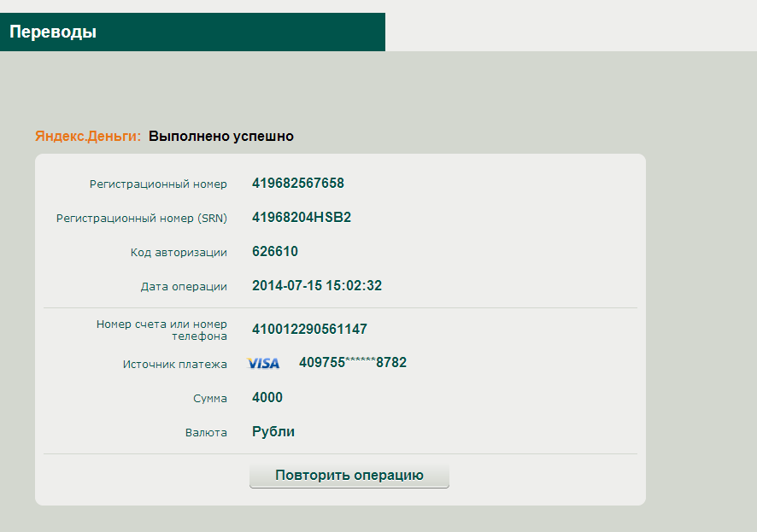The image size is (757, 532).
Task: Select operation date 2014-07-15 15:02:32
Action: coord(317,286)
